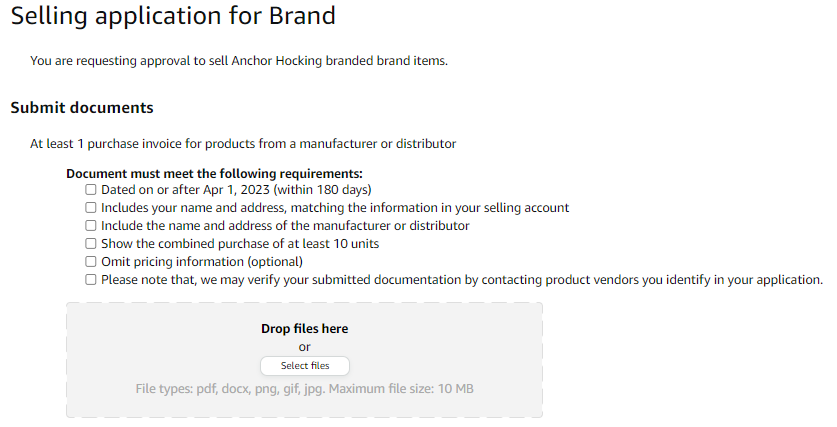The height and width of the screenshot is (427, 837).
Task: Check the "Dated on or after Apr 1, 2023" box
Action: coord(91,189)
